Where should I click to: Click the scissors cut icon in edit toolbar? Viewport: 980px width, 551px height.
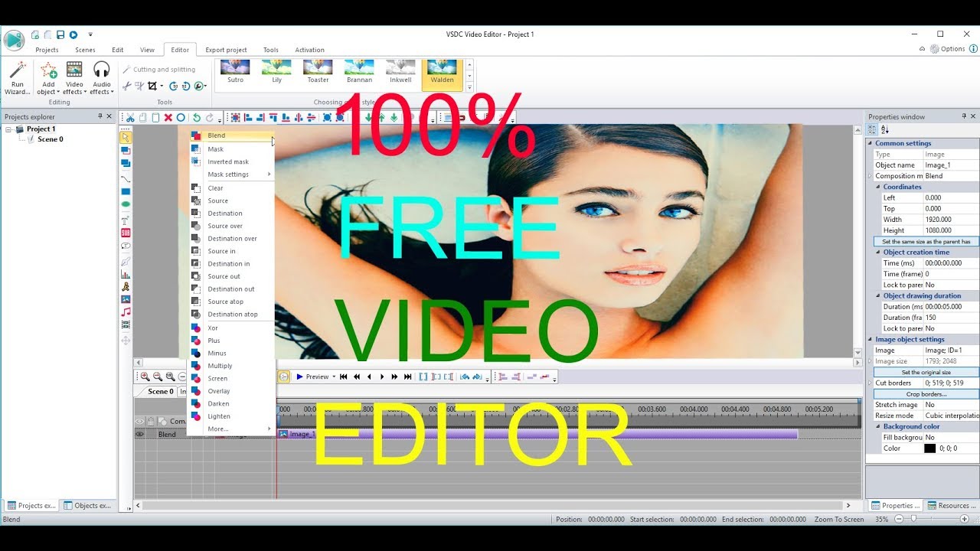tap(130, 118)
